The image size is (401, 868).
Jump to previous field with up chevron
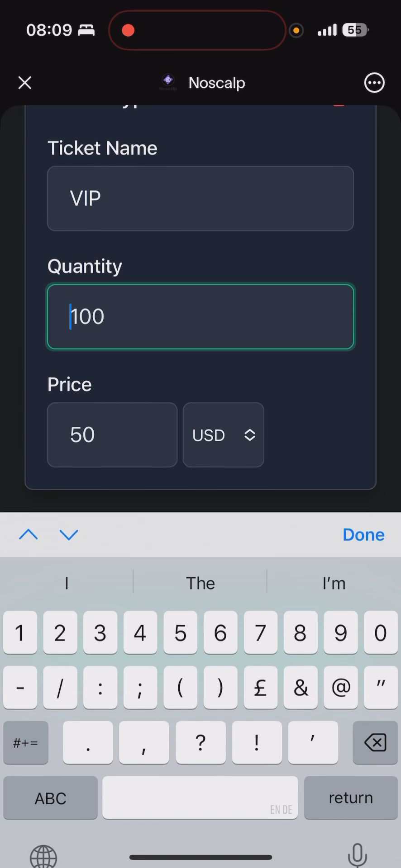pyautogui.click(x=29, y=535)
